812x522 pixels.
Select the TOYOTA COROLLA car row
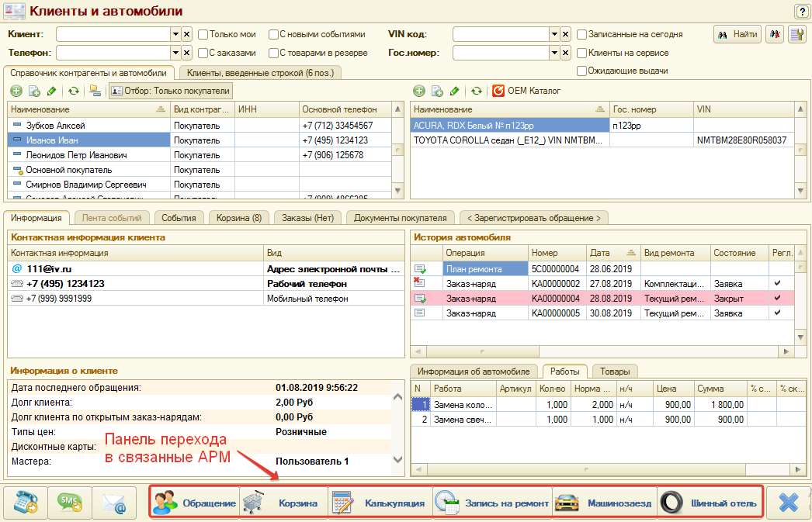click(602, 140)
